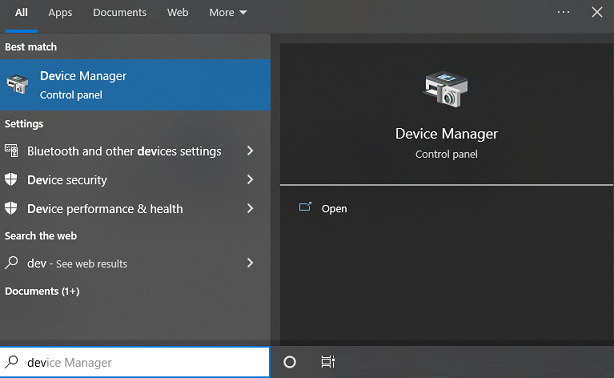This screenshot has width=614, height=378.
Task: Click the search box magnifier icon
Action: pyautogui.click(x=12, y=362)
